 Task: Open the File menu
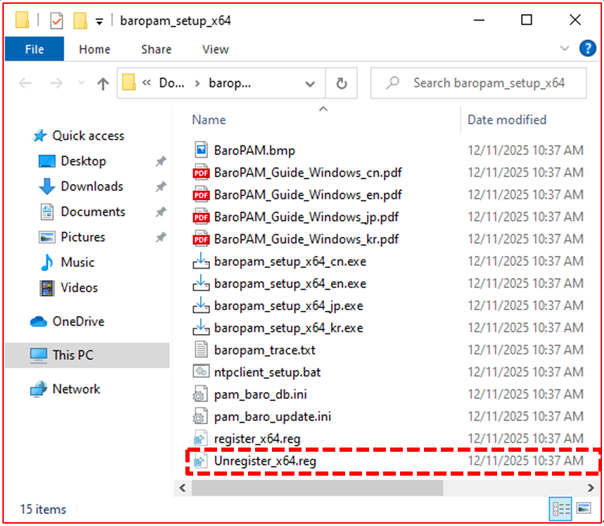click(x=34, y=49)
